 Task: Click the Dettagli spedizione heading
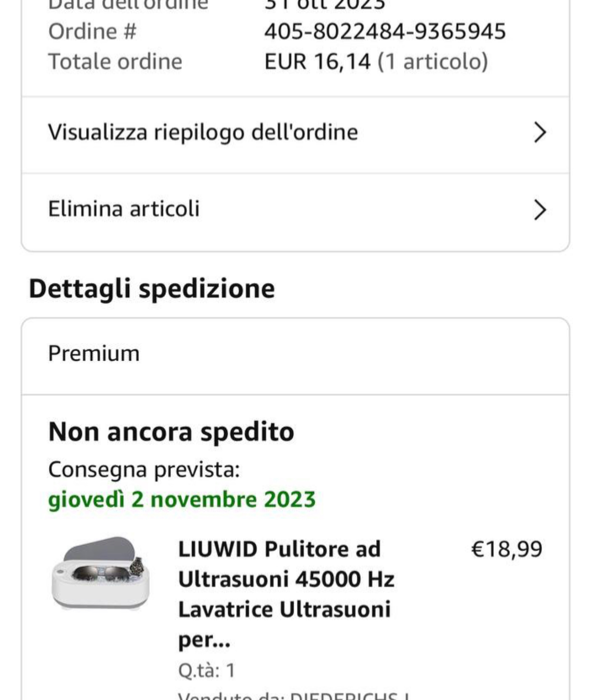[152, 288]
